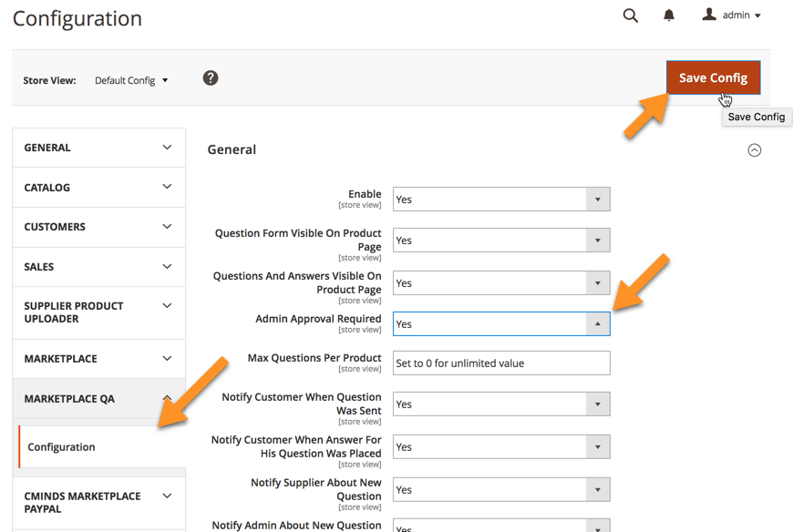Open Question Form Visible On Product Page dropdown
Screen dimensions: 793x532
(x=500, y=240)
